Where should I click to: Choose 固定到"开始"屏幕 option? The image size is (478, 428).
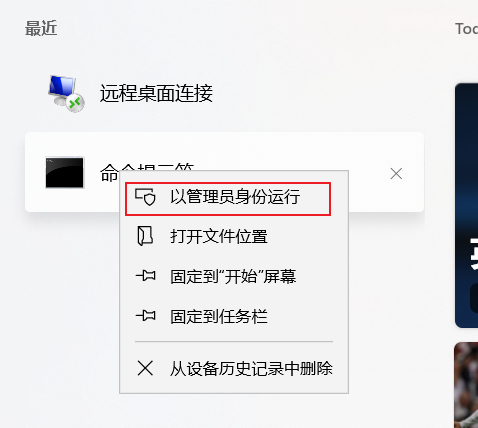pos(234,276)
